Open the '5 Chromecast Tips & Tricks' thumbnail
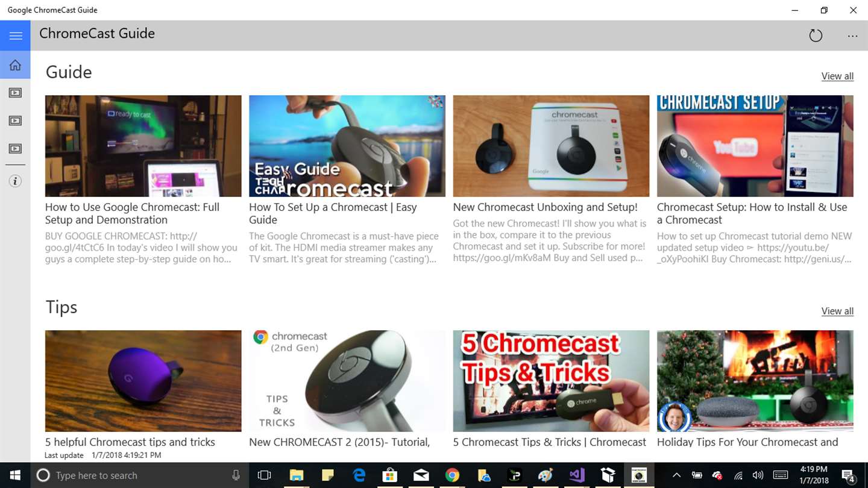868x488 pixels. coord(551,381)
